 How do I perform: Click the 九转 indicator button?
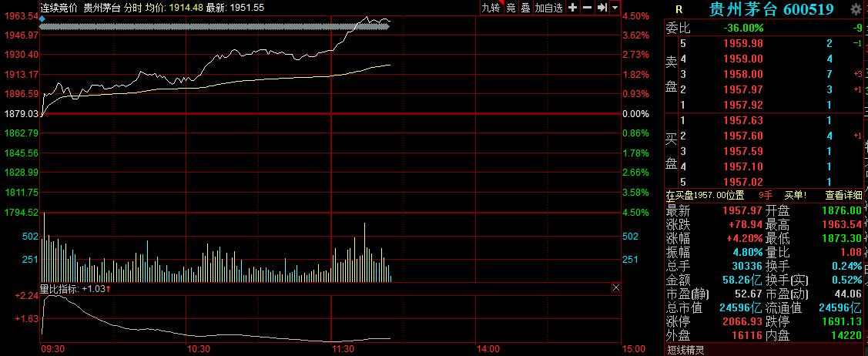[491, 8]
